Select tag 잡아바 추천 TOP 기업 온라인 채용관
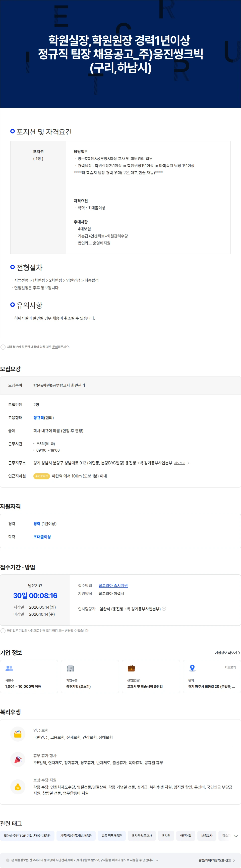This screenshot has height=868, width=241. 27,836
